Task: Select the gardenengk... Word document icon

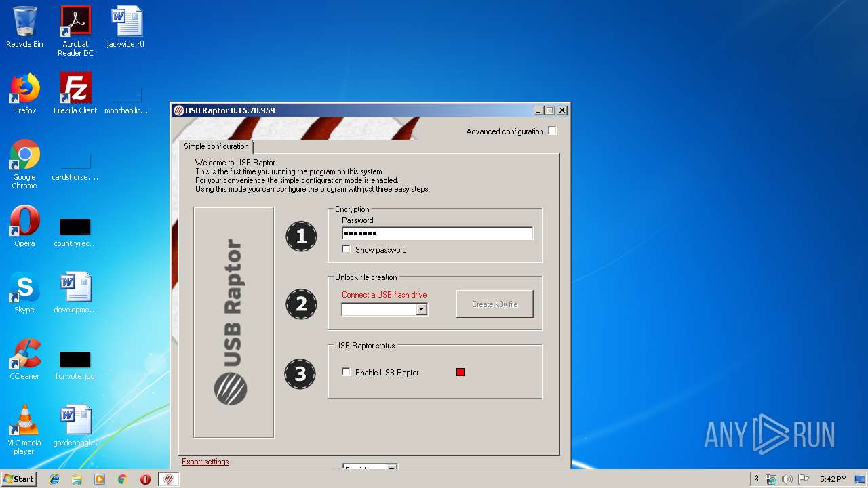Action: point(75,426)
